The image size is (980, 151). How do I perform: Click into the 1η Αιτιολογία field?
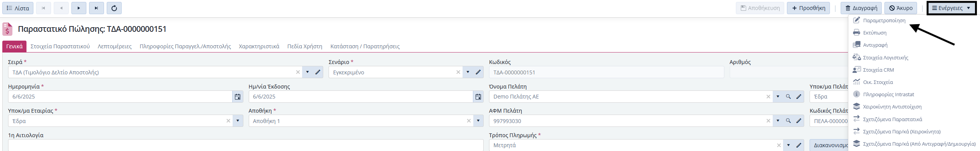click(246, 145)
